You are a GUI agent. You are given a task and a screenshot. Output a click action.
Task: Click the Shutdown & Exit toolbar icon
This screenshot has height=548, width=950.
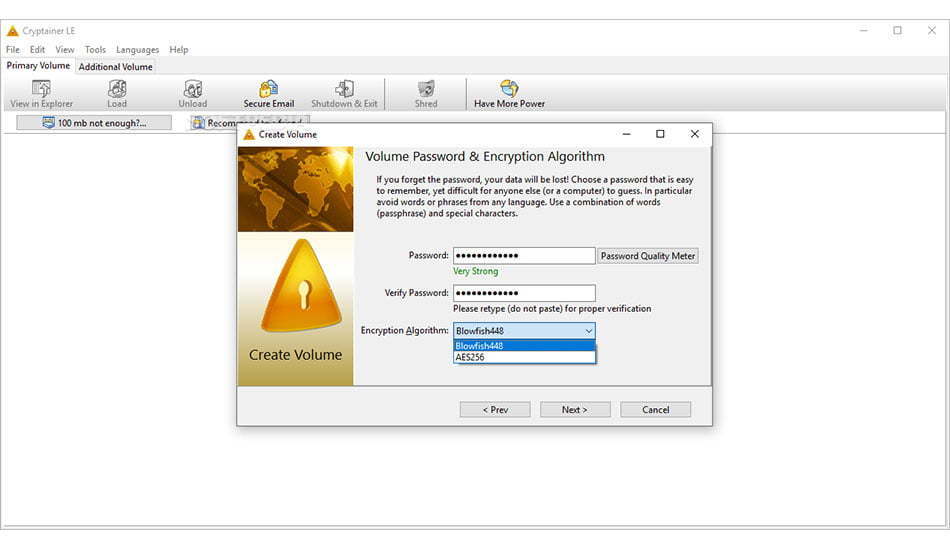(x=344, y=89)
